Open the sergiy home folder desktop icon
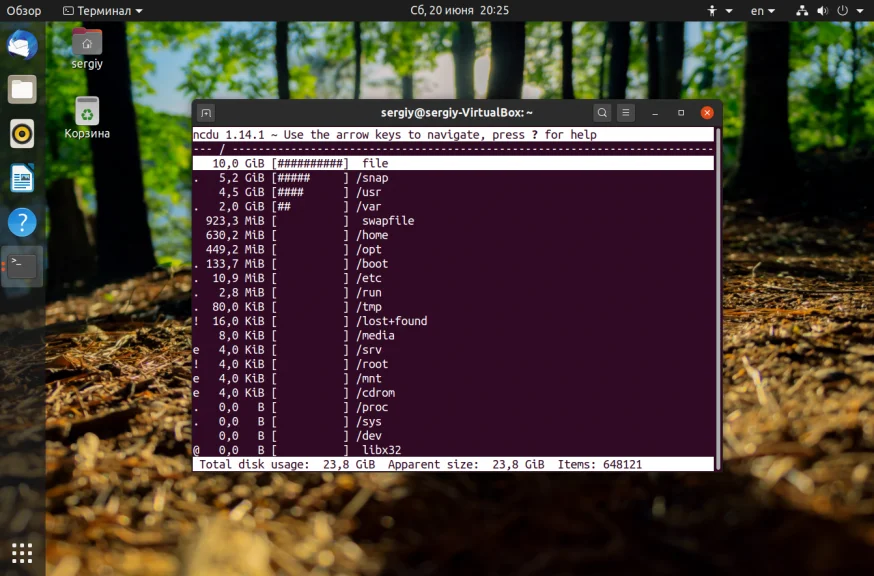The image size is (874, 576). click(x=87, y=49)
